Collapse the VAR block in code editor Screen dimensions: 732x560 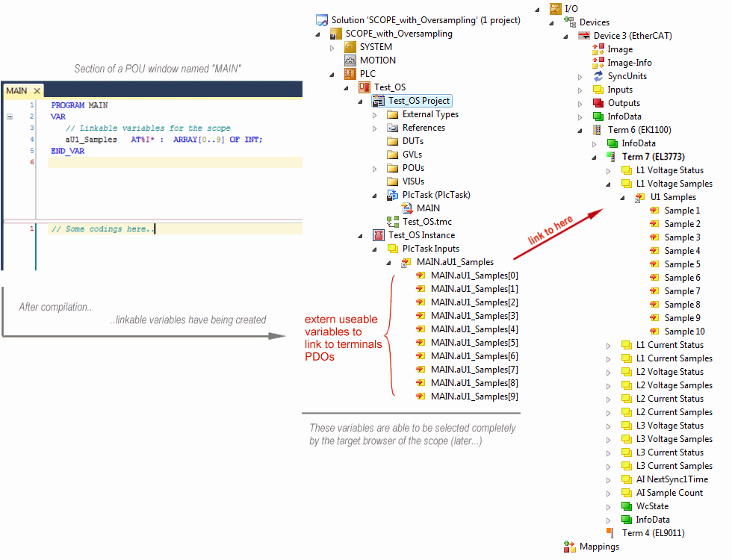pyautogui.click(x=10, y=117)
